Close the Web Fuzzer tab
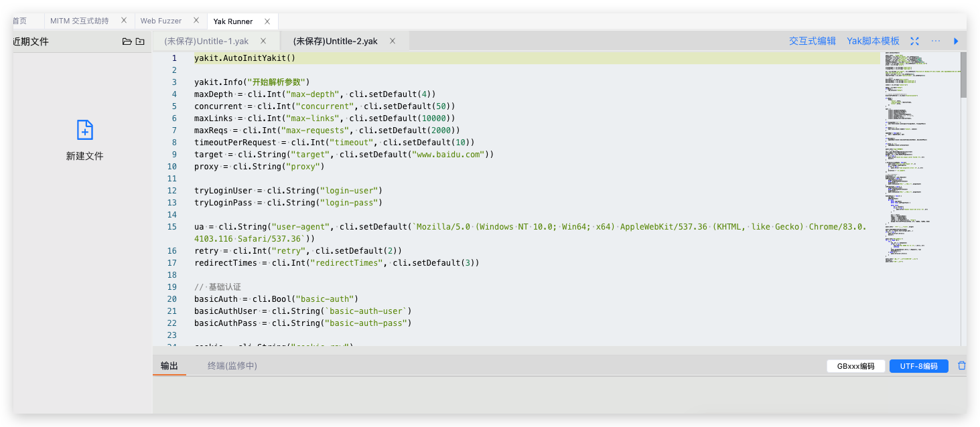Screen dimensions: 980x427 click(x=196, y=21)
